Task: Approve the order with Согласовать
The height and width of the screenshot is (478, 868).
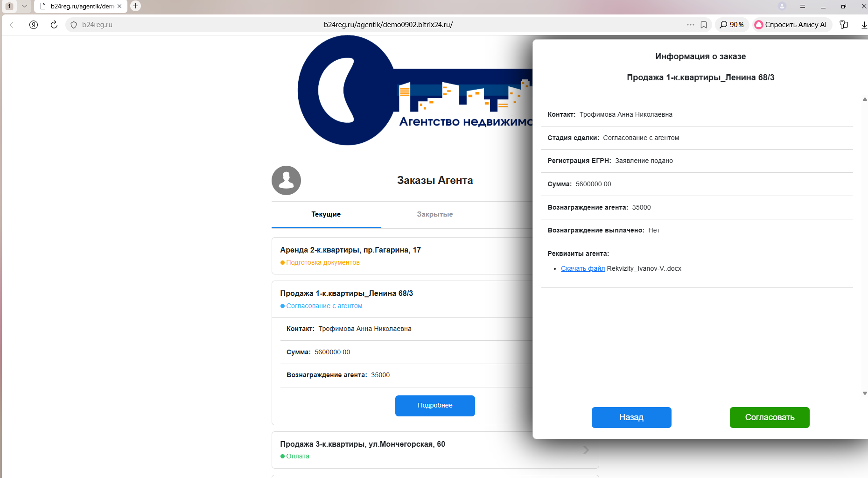Action: [770, 417]
